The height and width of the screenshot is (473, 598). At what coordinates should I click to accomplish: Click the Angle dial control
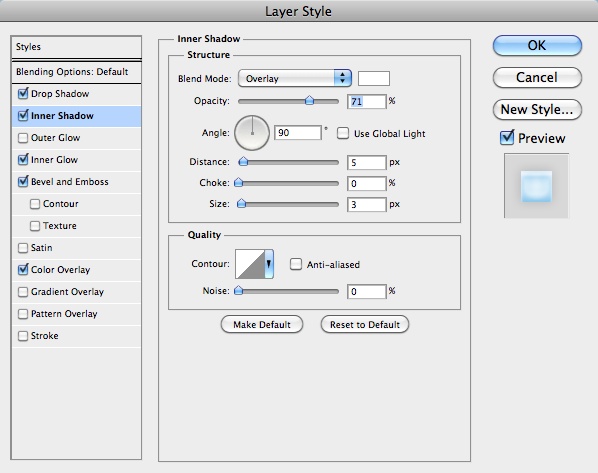point(252,133)
